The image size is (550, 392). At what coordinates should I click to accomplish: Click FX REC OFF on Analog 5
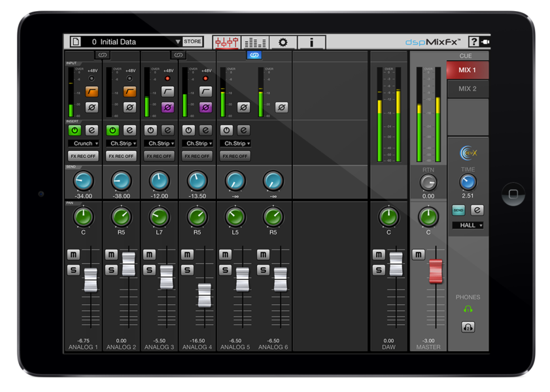pos(235,156)
